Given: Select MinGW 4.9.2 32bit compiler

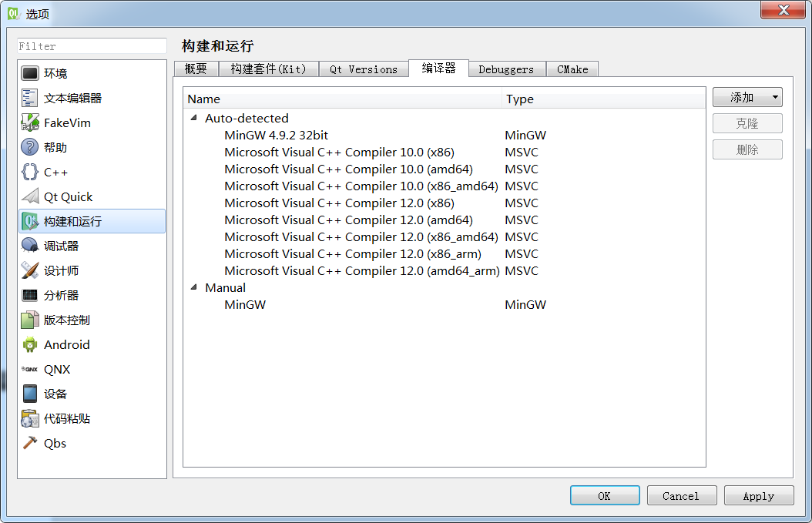Looking at the screenshot, I should [276, 135].
